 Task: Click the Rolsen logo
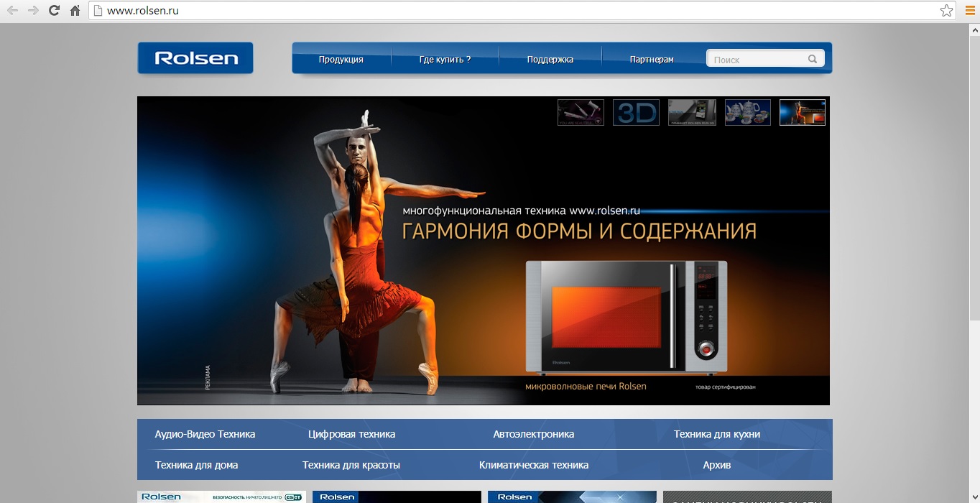click(x=195, y=58)
